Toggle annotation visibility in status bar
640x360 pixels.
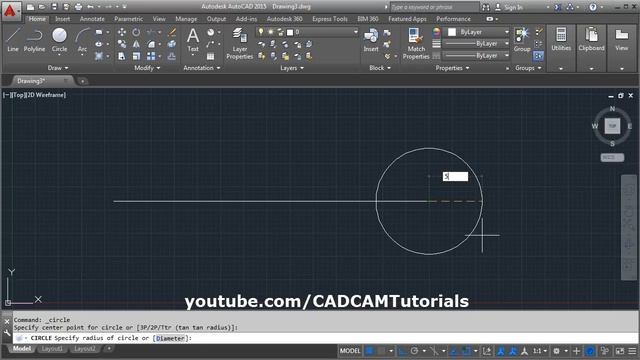pos(500,351)
